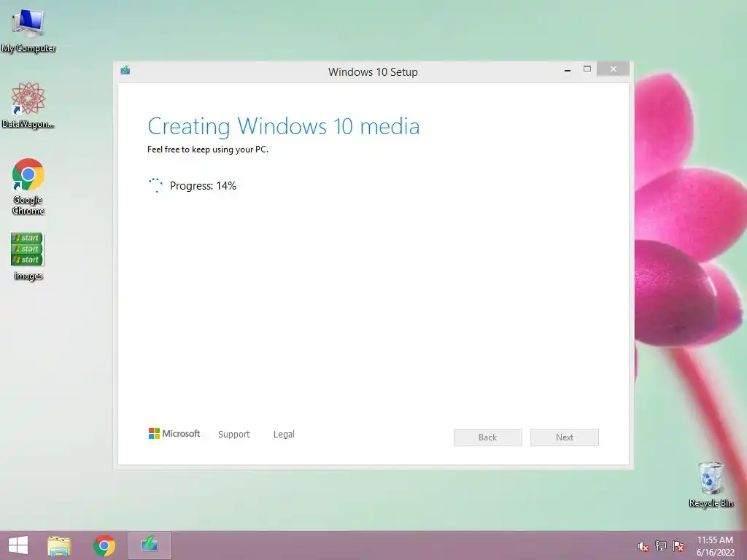Maximize the Windows 10 Setup window
Viewport: 747px width, 560px height.
point(587,69)
